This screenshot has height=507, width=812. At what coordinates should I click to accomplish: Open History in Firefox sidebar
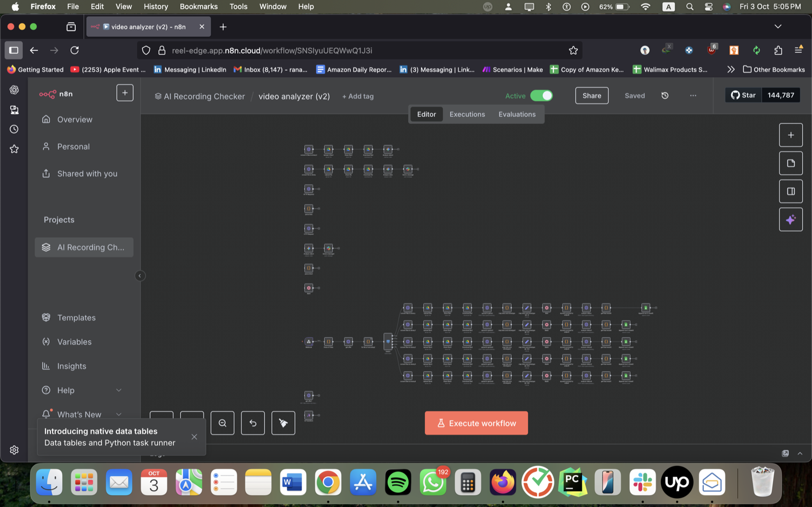coord(14,129)
